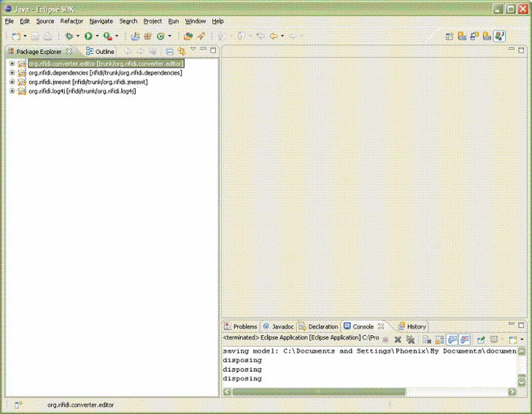This screenshot has width=532, height=414.
Task: Open the Project menu
Action: pyautogui.click(x=152, y=21)
